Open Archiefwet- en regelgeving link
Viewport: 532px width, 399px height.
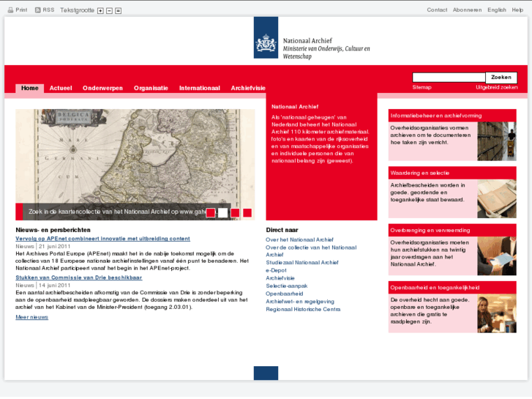[300, 302]
